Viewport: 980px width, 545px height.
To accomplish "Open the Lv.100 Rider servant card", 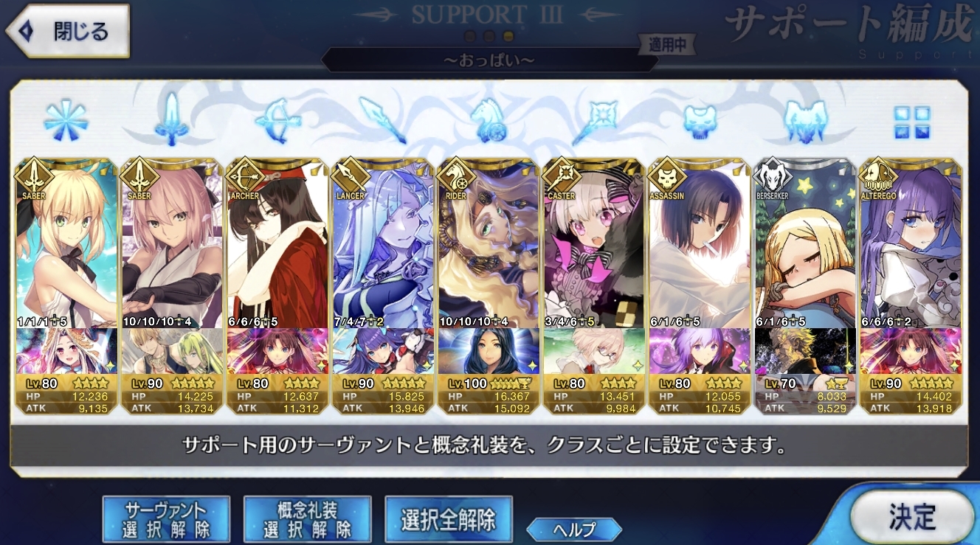I will (x=489, y=285).
